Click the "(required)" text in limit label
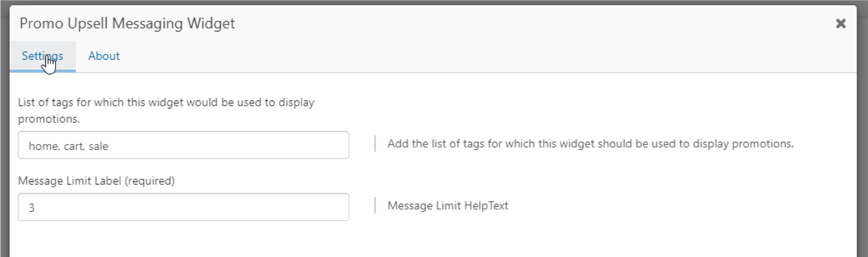Image resolution: width=868 pixels, height=257 pixels. pos(150,181)
